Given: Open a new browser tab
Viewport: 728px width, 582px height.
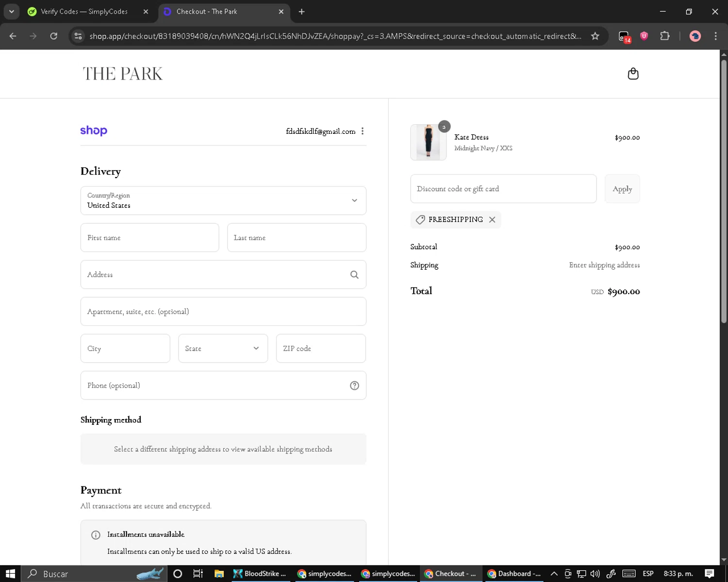Looking at the screenshot, I should pyautogui.click(x=301, y=12).
